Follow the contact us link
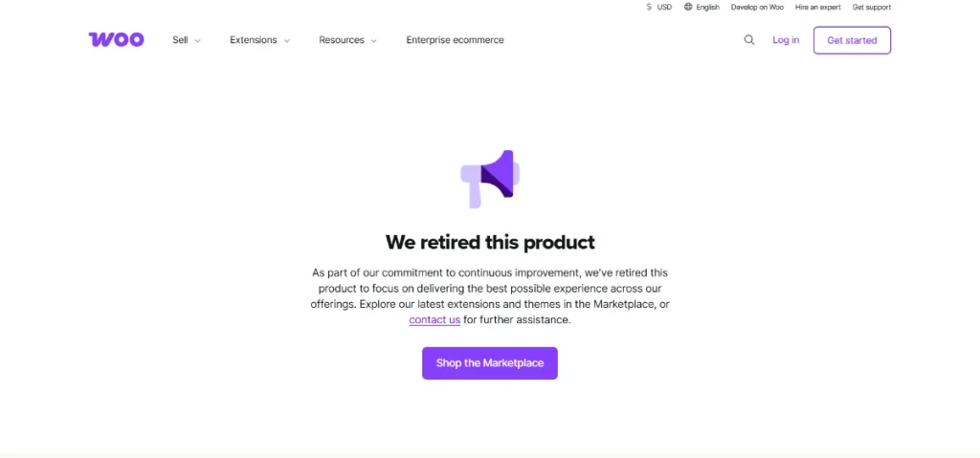The image size is (980, 458). pos(434,320)
